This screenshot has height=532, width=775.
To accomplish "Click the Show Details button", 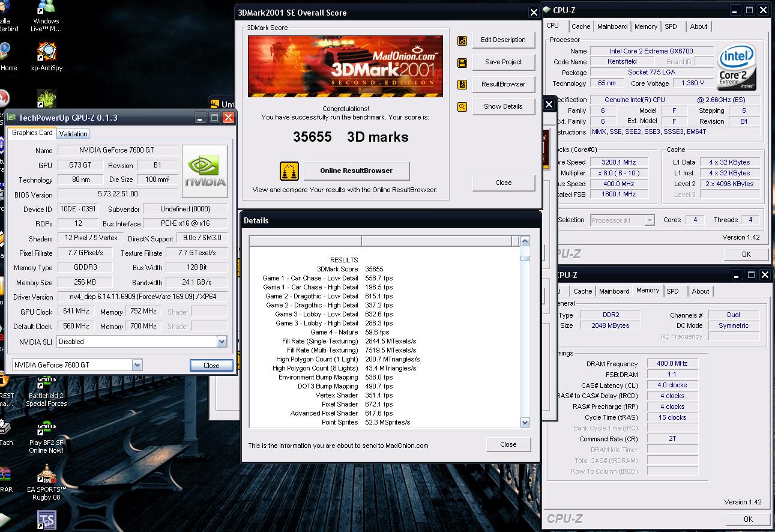I will [x=503, y=106].
